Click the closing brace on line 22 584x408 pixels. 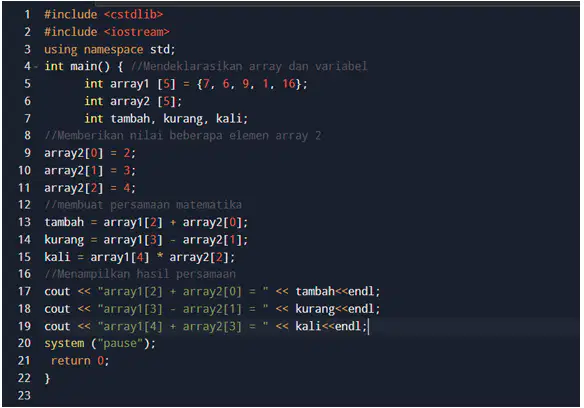(x=47, y=379)
